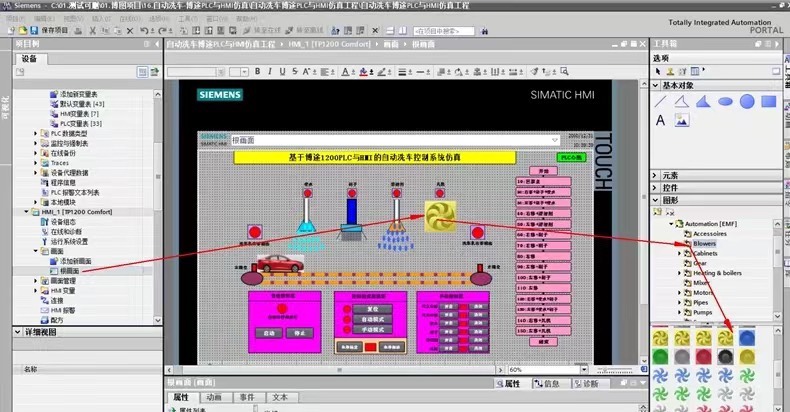Collapse the Basic objects section
Image resolution: width=790 pixels, height=412 pixels.
(655, 85)
